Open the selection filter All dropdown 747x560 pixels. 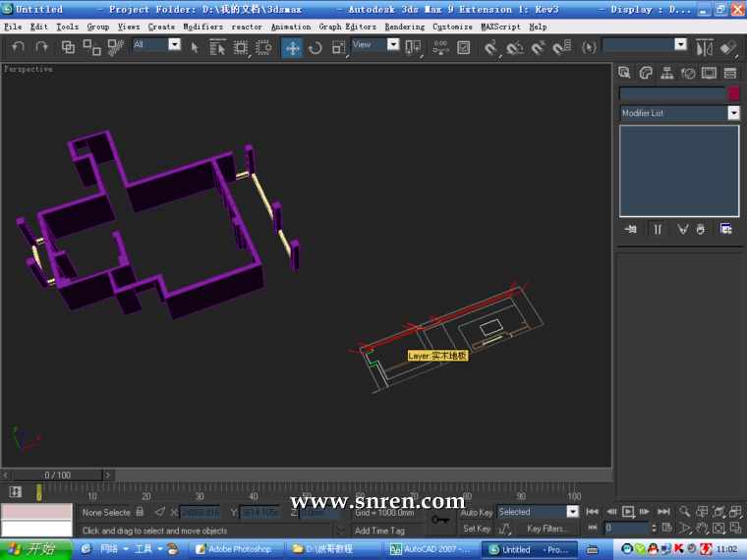(x=174, y=45)
